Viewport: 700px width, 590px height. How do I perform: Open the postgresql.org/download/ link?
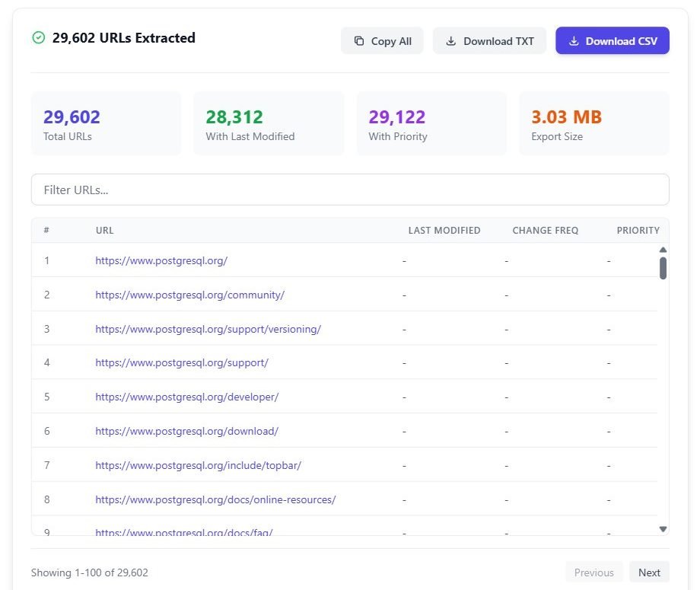coord(186,431)
